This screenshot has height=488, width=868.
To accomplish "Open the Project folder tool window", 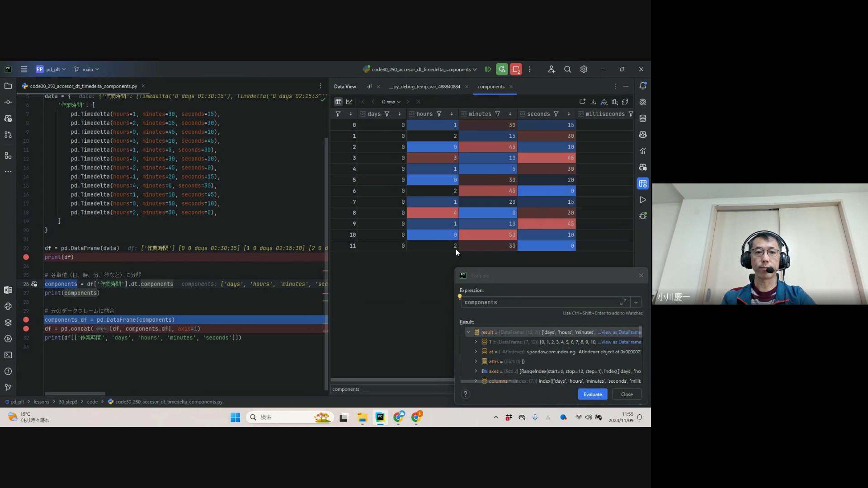I will [x=8, y=86].
